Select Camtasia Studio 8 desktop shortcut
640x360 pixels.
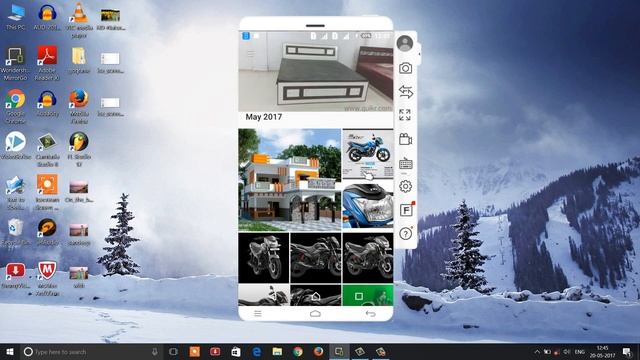(x=47, y=149)
